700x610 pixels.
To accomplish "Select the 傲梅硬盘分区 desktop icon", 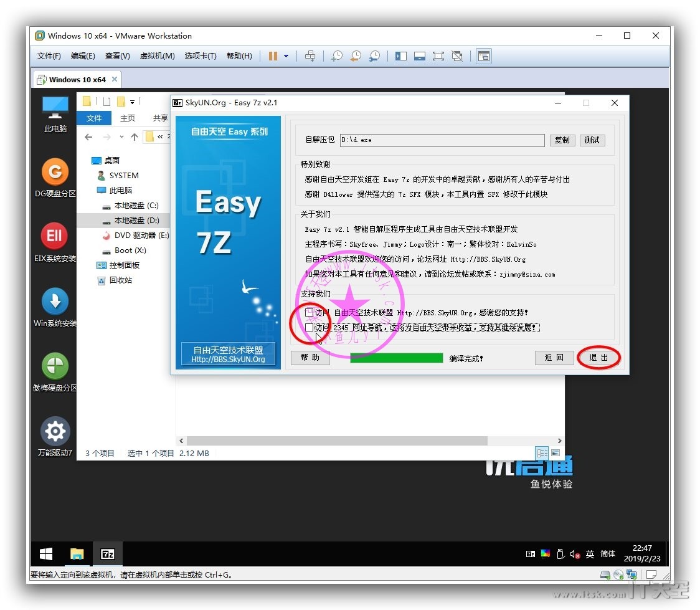I will pos(55,372).
